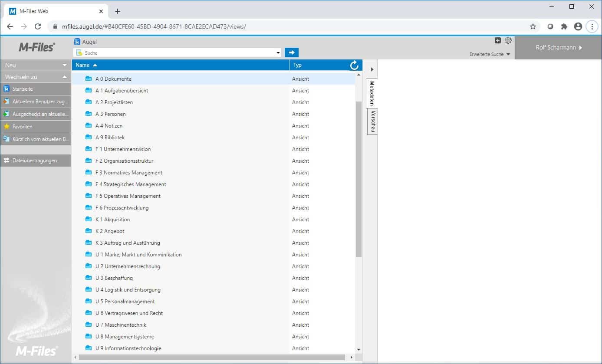Expand the Neu menu section

[65, 65]
